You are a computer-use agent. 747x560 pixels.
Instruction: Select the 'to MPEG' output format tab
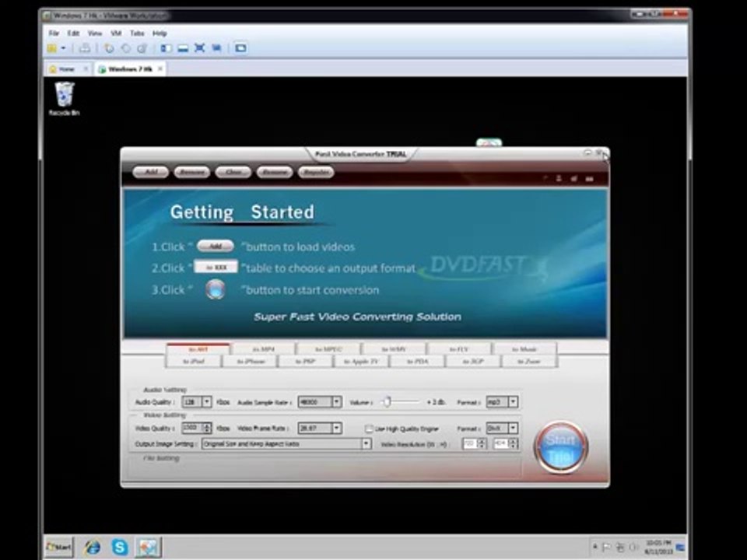(328, 349)
